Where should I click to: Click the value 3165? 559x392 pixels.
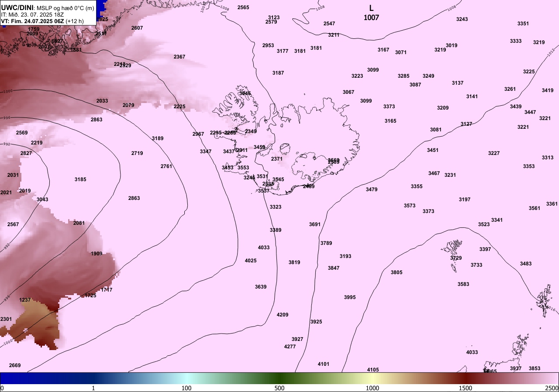(390, 121)
